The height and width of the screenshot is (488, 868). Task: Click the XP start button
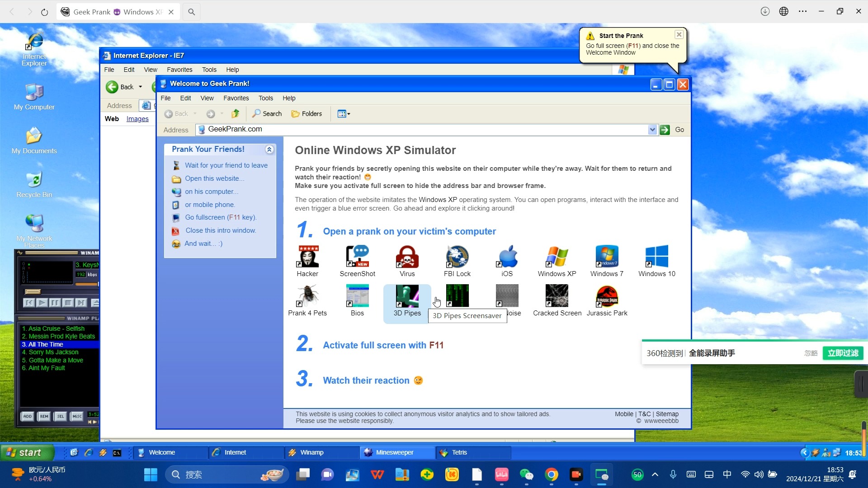pyautogui.click(x=27, y=453)
